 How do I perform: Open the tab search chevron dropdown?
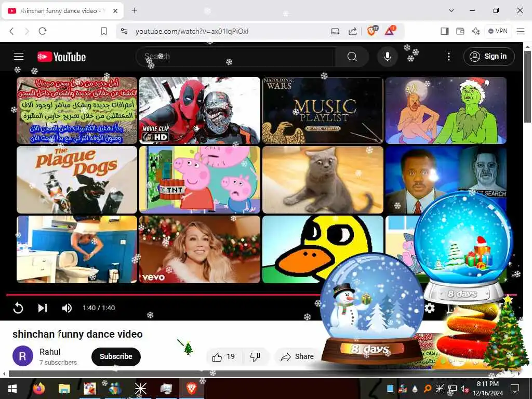pos(451,10)
